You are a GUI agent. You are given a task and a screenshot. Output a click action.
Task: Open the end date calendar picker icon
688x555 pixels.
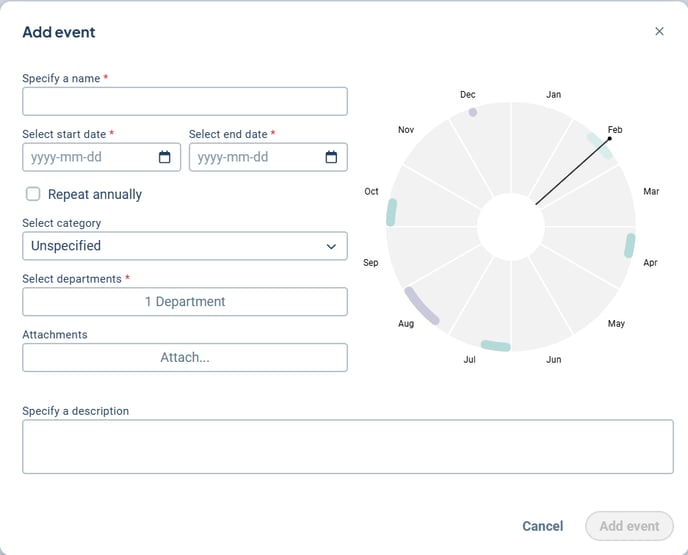(x=331, y=157)
